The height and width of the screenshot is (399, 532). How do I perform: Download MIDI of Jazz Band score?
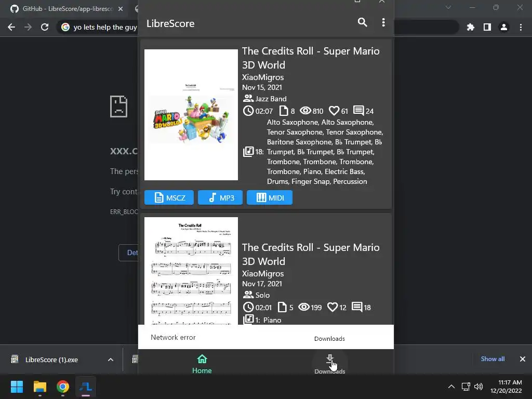(270, 197)
